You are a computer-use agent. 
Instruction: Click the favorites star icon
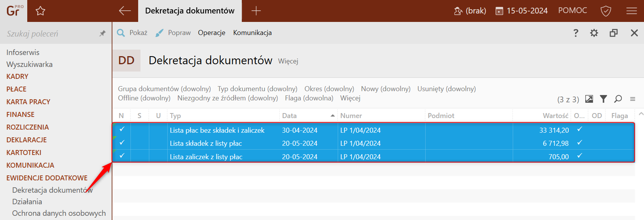[x=40, y=11]
